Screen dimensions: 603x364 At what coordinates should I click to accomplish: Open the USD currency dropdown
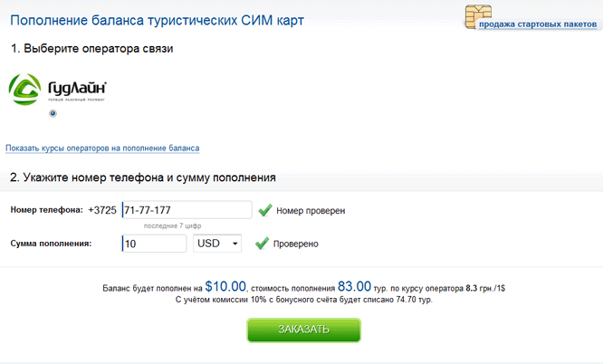(217, 244)
